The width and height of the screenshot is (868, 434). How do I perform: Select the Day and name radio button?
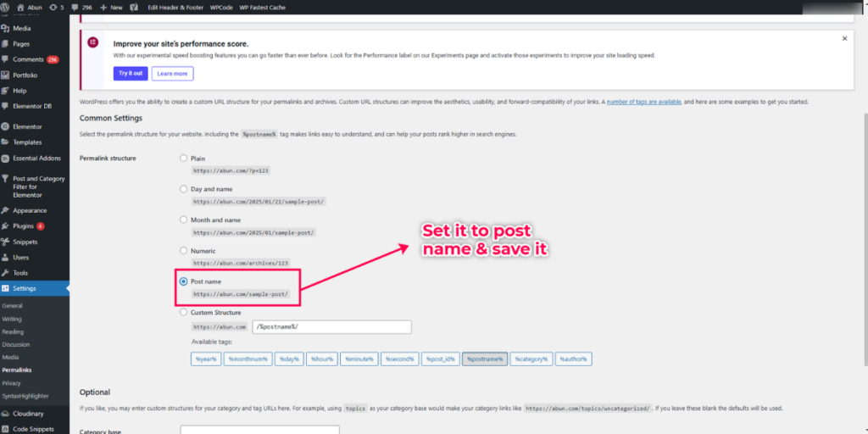(183, 189)
